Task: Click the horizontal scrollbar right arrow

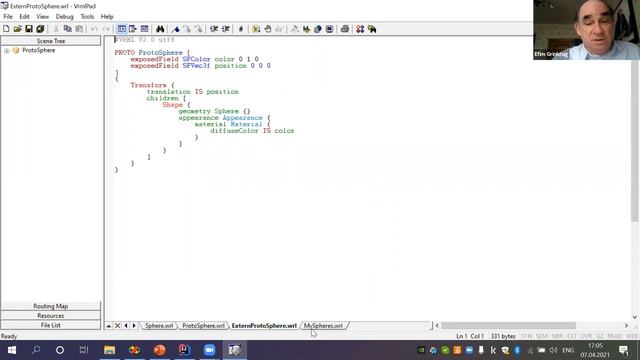Action: click(627, 326)
